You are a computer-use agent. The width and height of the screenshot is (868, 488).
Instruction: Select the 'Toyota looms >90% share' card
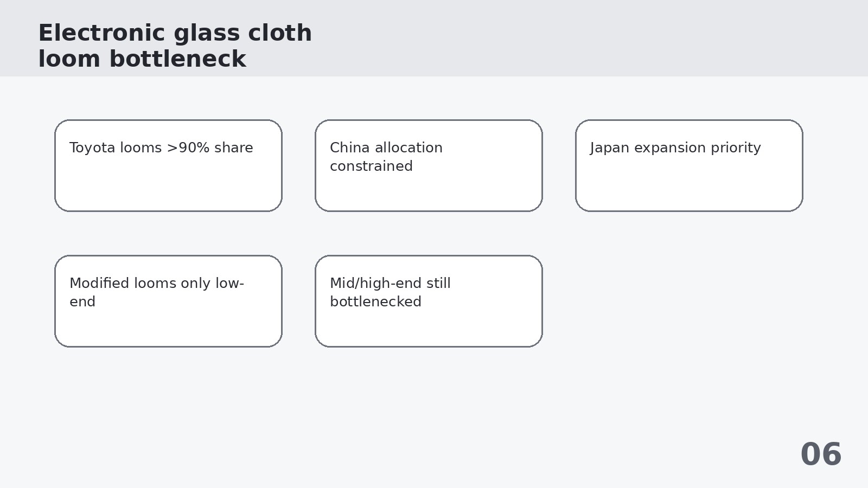168,165
